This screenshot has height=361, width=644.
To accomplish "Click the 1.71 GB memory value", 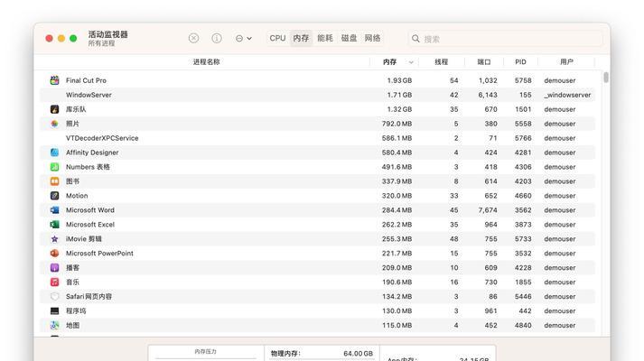I will click(399, 95).
